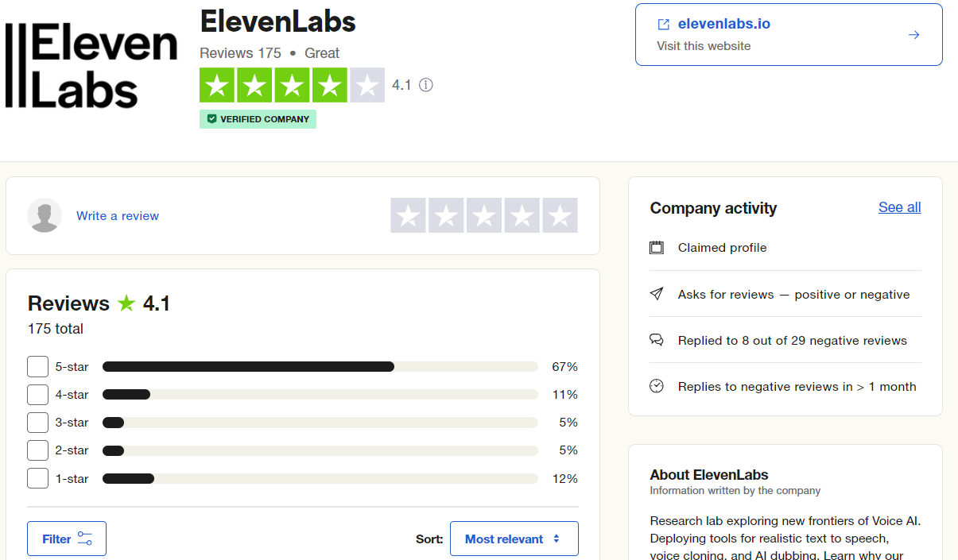
Task: Click the chat bubbles icon for replied reviews
Action: tap(657, 340)
